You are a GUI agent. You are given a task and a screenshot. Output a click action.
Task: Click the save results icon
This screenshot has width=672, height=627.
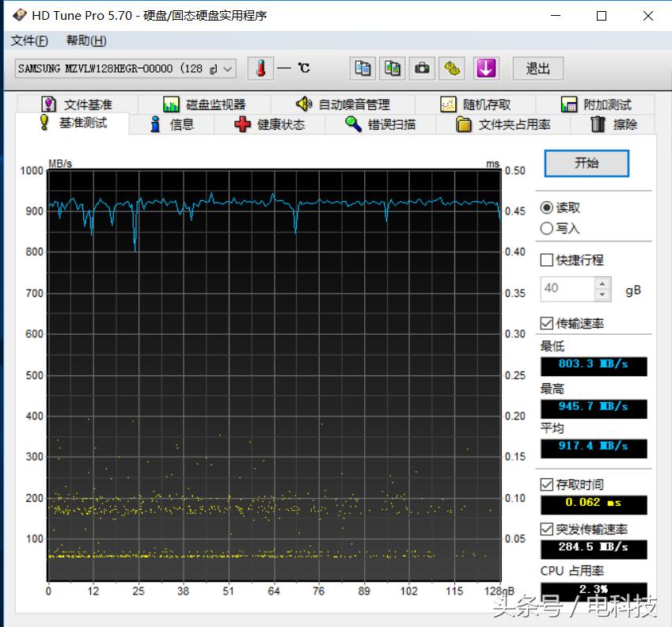452,68
